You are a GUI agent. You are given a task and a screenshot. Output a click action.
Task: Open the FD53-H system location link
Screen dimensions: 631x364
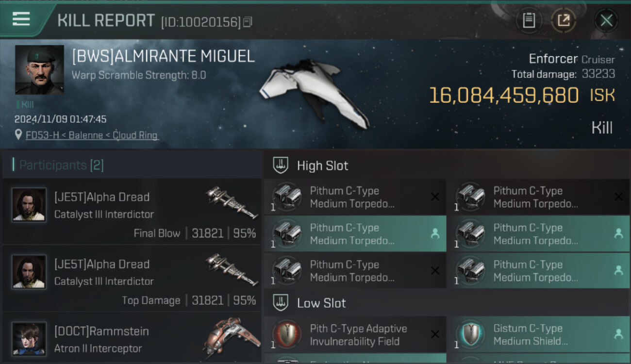coord(92,135)
